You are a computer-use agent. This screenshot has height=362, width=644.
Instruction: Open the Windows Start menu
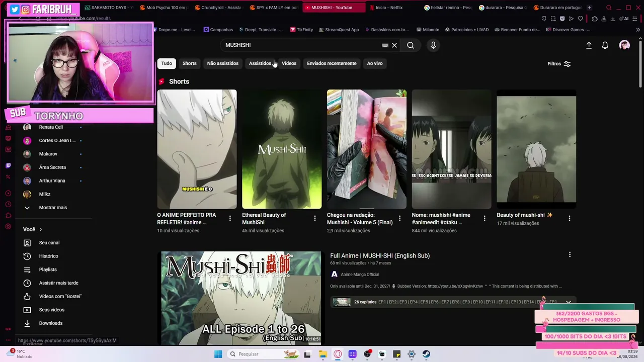pyautogui.click(x=218, y=354)
